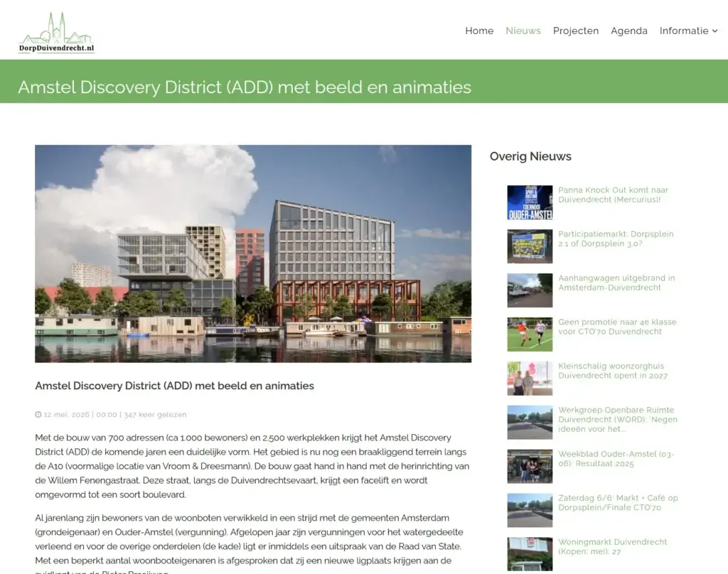Open Panna Knock Out article link
The image size is (728, 574).
coord(614,195)
